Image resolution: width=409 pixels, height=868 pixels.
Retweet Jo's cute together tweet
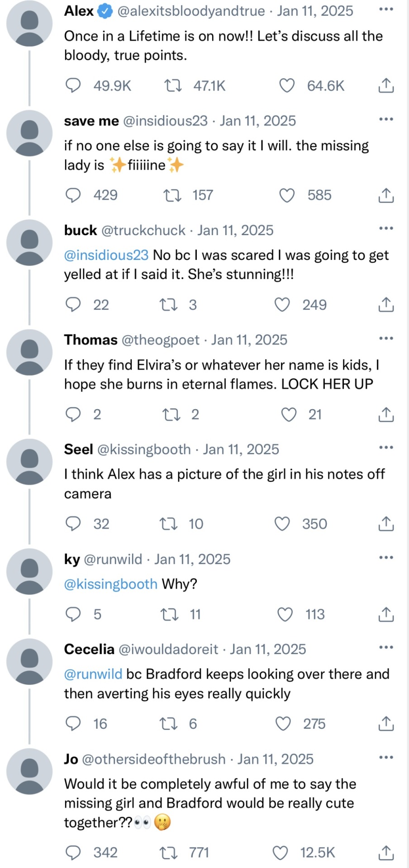[x=169, y=853]
